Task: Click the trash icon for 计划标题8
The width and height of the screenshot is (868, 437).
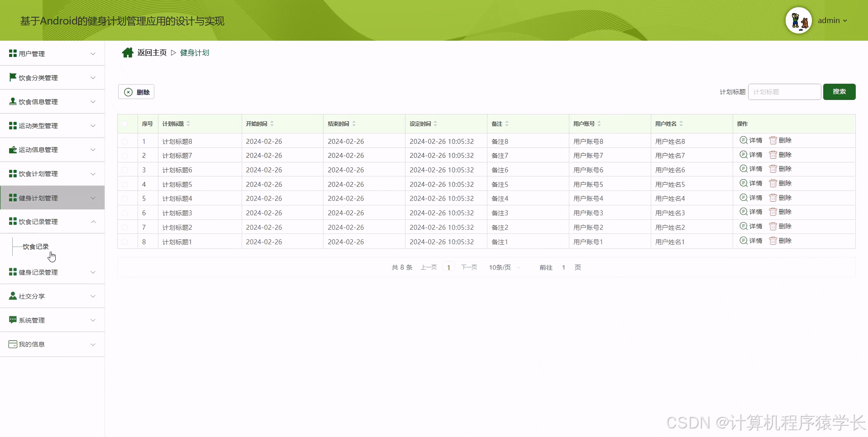Action: click(773, 140)
